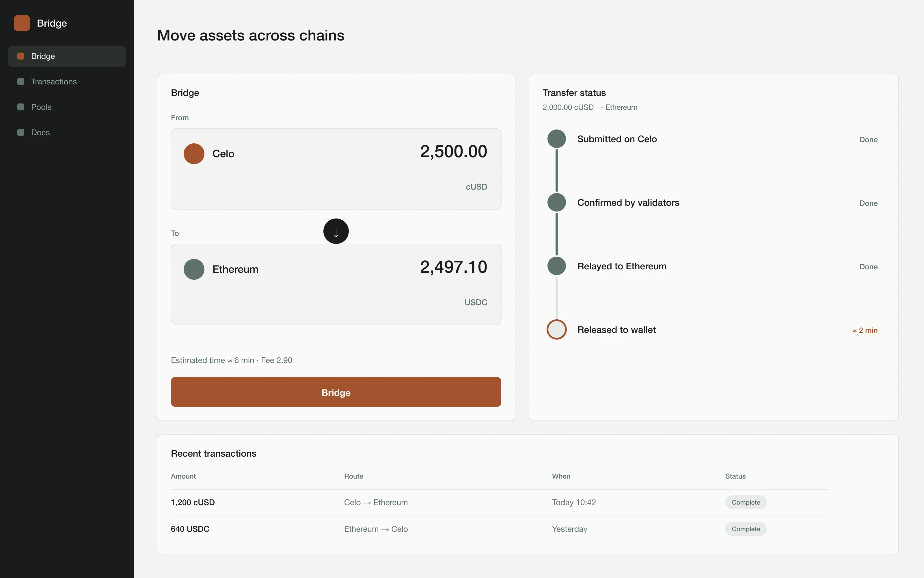The height and width of the screenshot is (578, 924).
Task: Choose the cUSD token label
Action: 476,187
